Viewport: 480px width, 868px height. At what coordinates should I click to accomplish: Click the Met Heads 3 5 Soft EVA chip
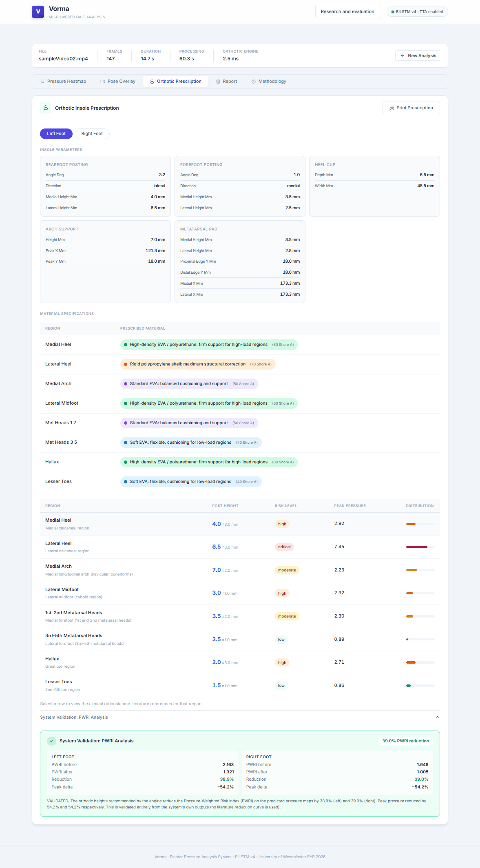pyautogui.click(x=191, y=443)
